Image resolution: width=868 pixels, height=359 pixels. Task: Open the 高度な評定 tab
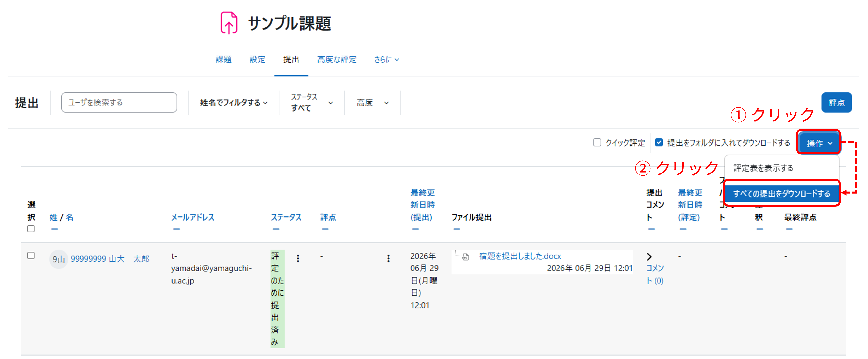point(337,60)
